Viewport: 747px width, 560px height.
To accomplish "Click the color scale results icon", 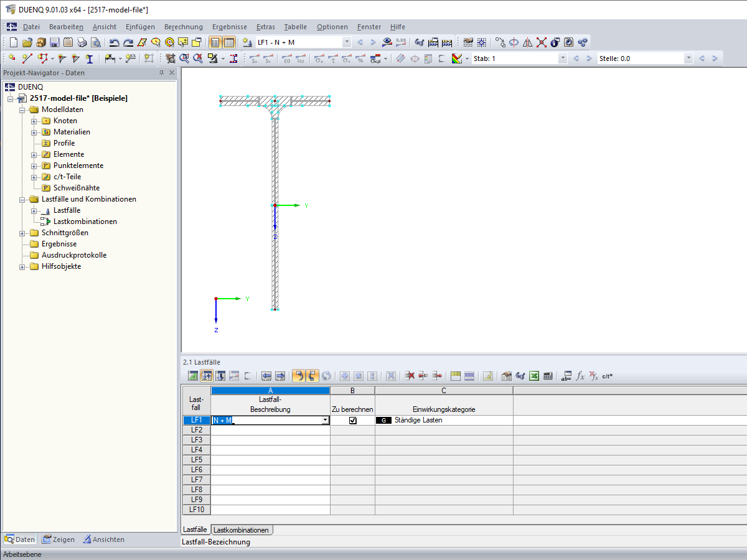I will pos(457,58).
